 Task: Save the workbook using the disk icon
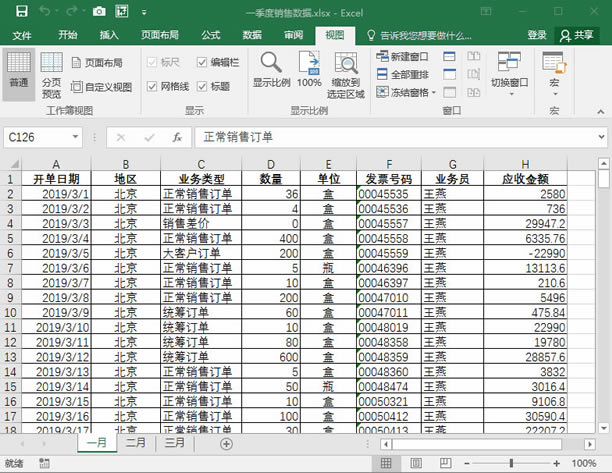[21, 11]
